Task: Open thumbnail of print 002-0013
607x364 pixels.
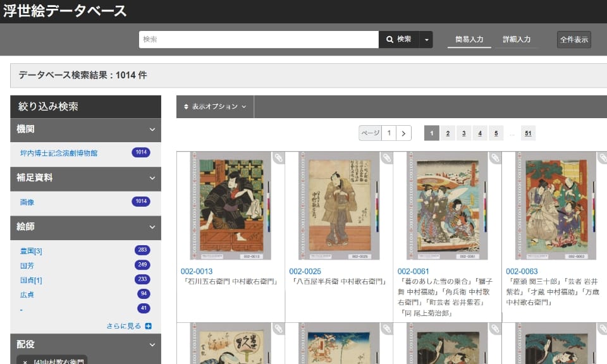Action: (x=231, y=206)
